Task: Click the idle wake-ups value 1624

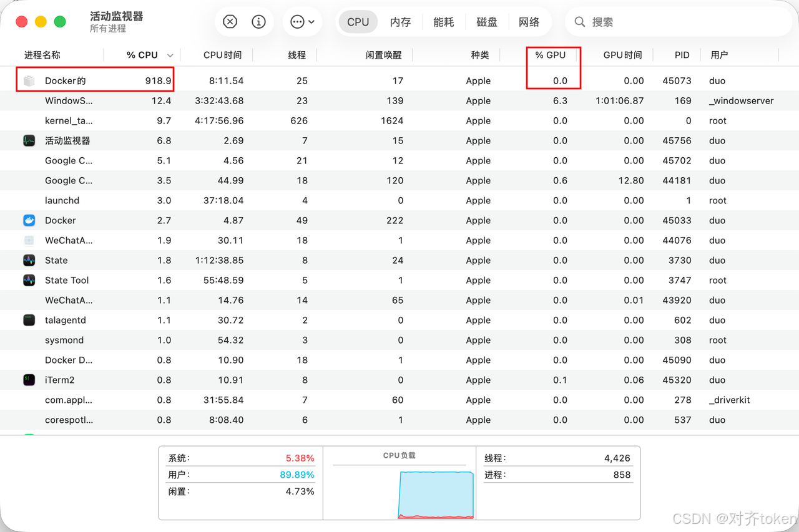Action: 392,120
